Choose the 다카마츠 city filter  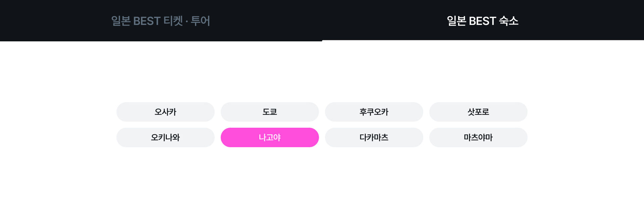coord(374,137)
